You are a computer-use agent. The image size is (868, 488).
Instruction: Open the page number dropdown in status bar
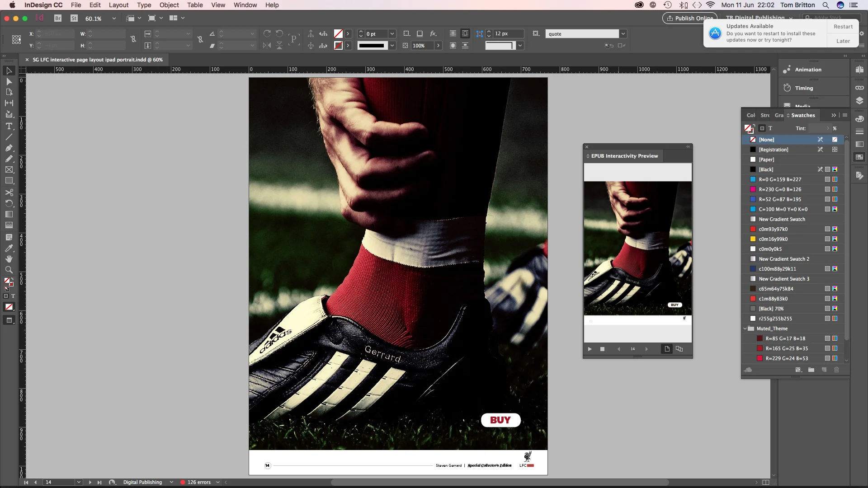79,482
